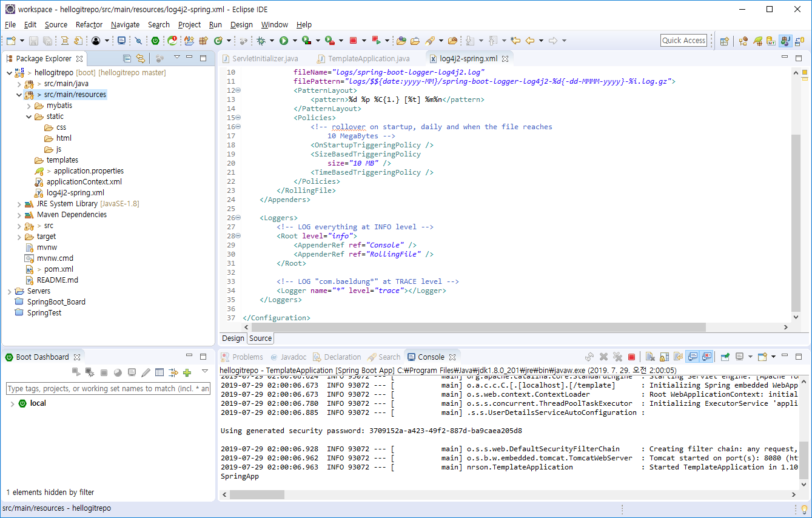Switch to TemplateApplication.java editor tab

pos(363,59)
